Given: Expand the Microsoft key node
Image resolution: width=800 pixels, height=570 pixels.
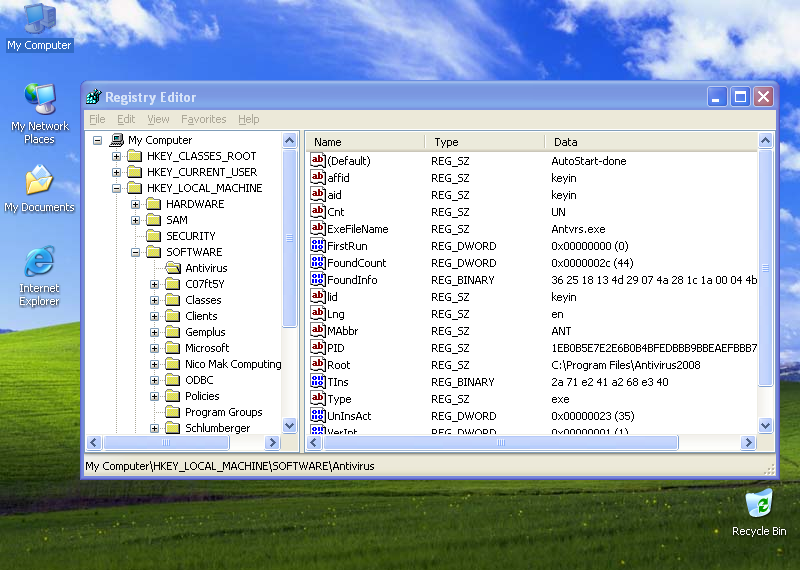Looking at the screenshot, I should pyautogui.click(x=155, y=348).
